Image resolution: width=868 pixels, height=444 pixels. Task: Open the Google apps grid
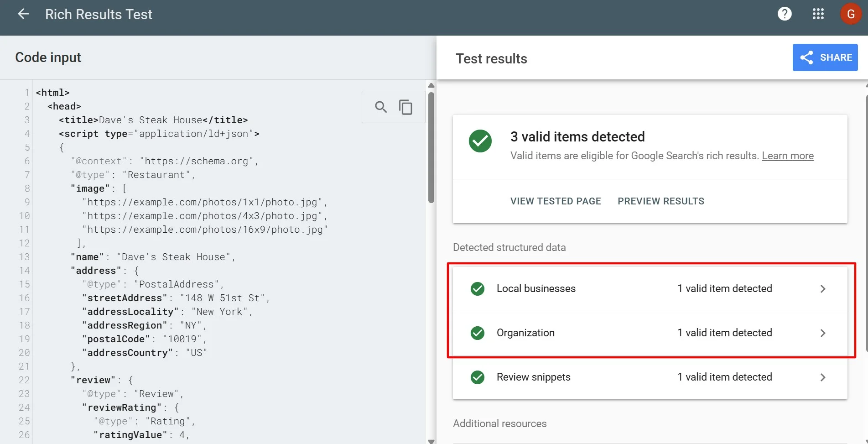point(818,14)
